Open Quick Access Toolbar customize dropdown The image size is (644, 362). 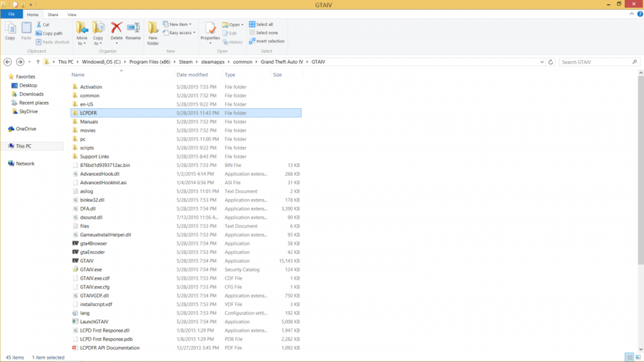coord(31,5)
